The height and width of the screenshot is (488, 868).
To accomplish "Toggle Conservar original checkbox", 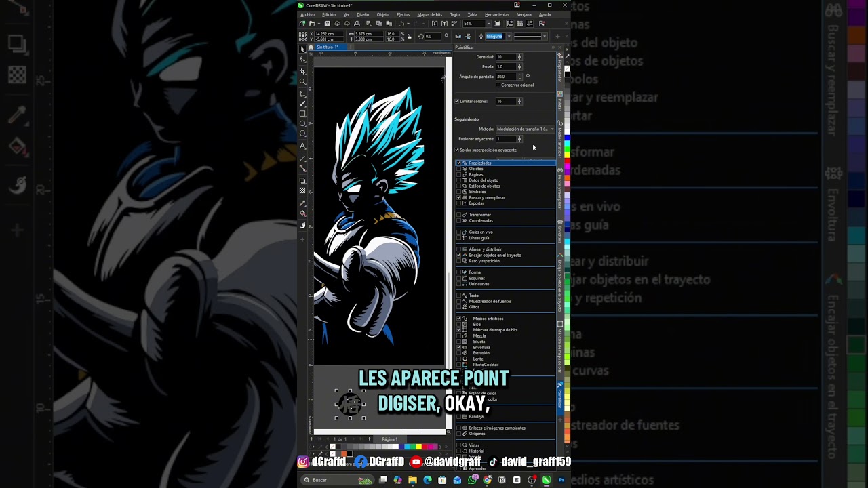I will coord(498,85).
